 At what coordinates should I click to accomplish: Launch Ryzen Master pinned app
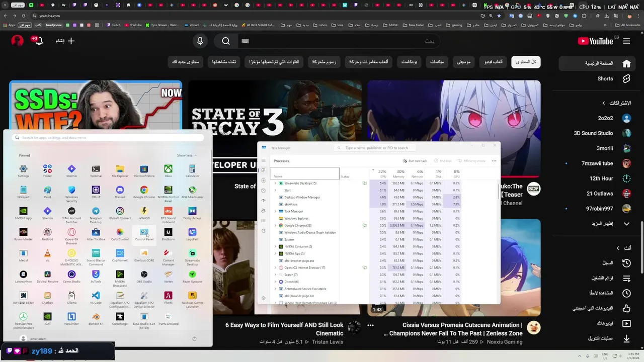coord(23,234)
